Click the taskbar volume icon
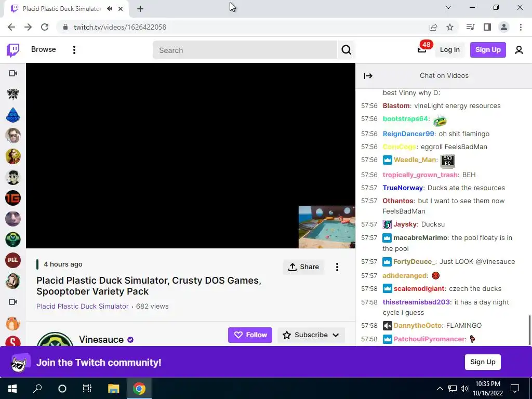The height and width of the screenshot is (399, 532). (x=464, y=389)
